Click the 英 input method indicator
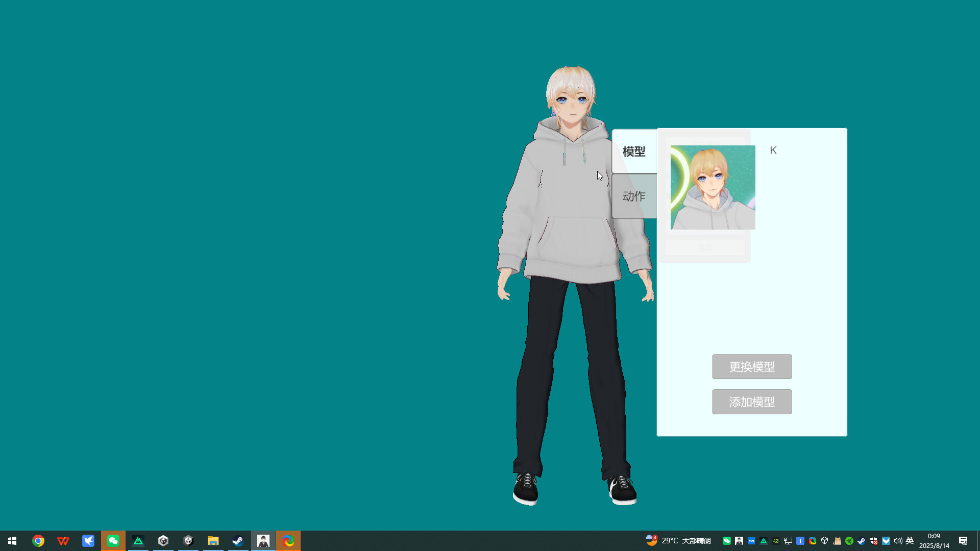The height and width of the screenshot is (551, 980). (x=911, y=540)
